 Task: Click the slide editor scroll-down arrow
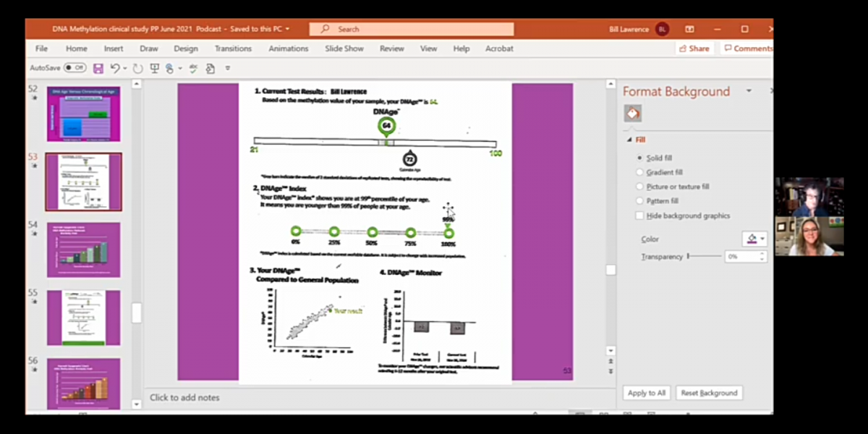611,350
